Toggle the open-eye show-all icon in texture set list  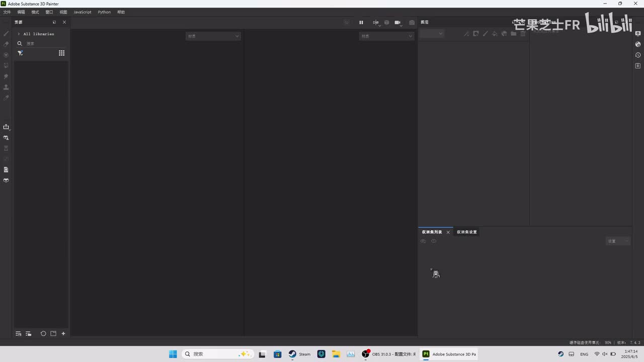434,241
